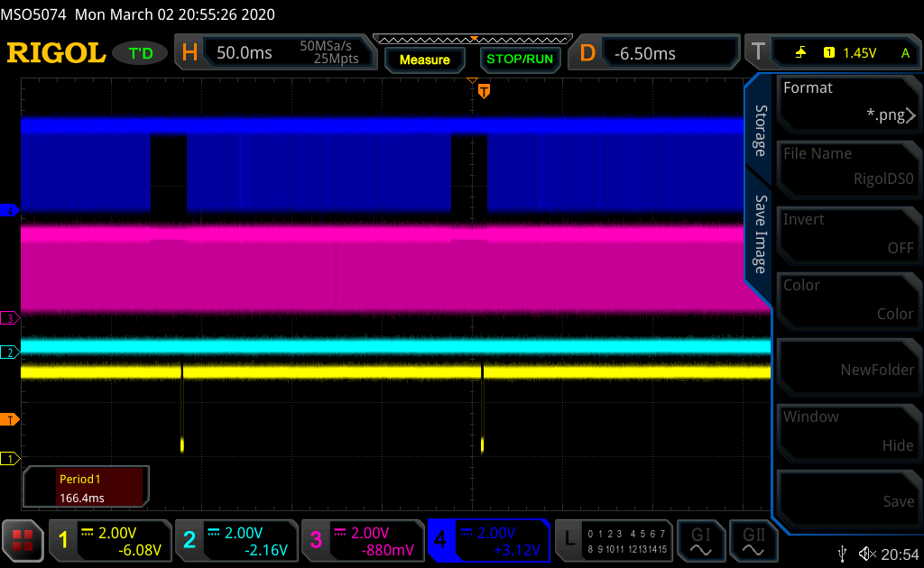The image size is (924, 568).
Task: Tap the MSO5074 date and time header
Action: pyautogui.click(x=138, y=14)
